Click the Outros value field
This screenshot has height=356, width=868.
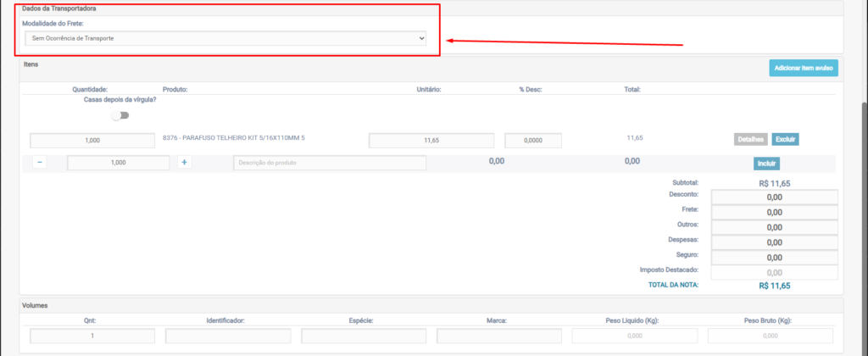pyautogui.click(x=774, y=227)
